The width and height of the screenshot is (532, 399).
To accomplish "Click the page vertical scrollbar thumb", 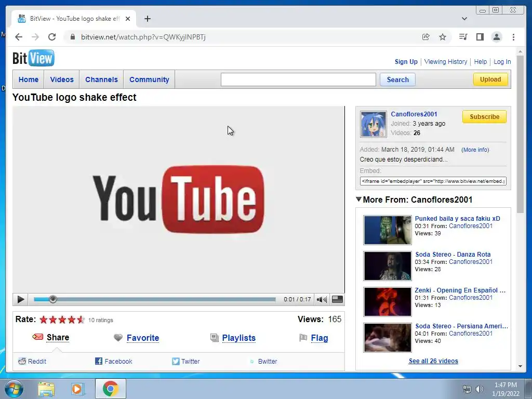I will pyautogui.click(x=520, y=134).
